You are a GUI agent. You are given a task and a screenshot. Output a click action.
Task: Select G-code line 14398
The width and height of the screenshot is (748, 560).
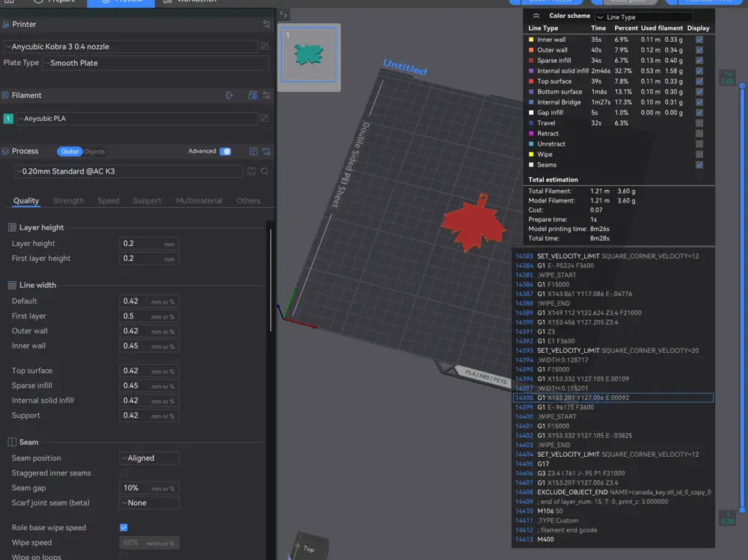(613, 398)
